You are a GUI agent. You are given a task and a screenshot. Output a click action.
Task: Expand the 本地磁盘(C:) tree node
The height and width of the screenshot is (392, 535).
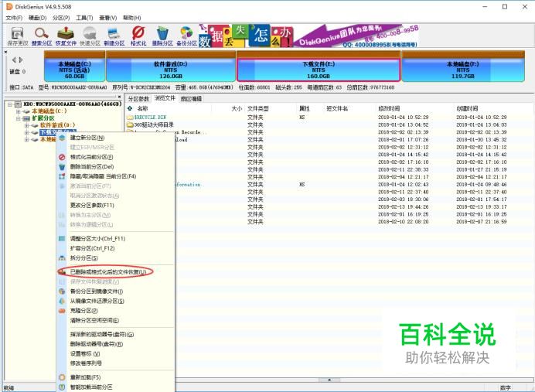(18, 111)
